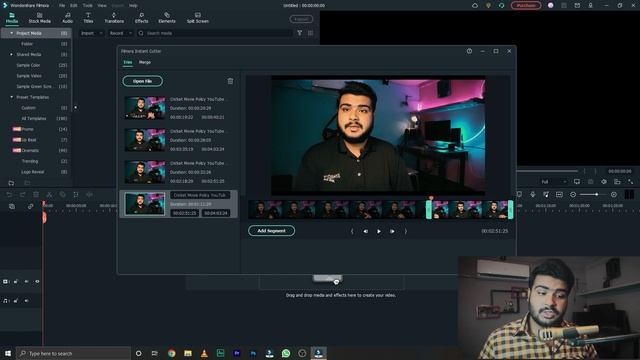640x360 pixels.
Task: Mute the audio track
Action: [27, 300]
